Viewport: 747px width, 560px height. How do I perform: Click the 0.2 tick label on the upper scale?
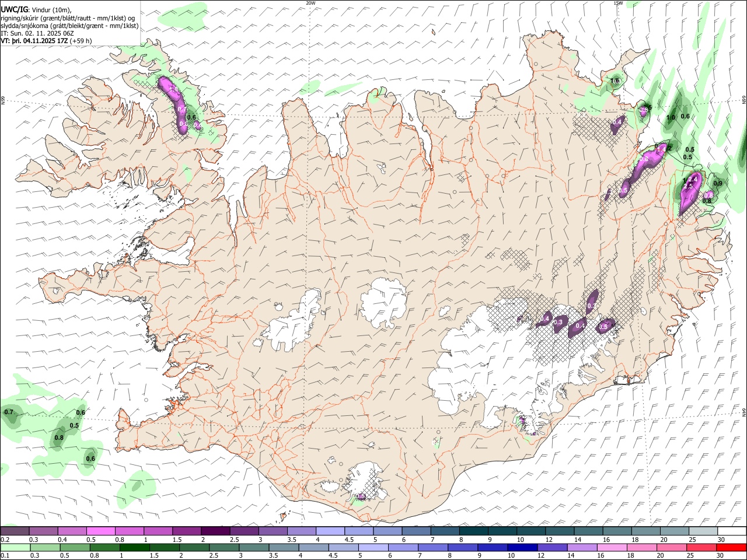point(5,539)
